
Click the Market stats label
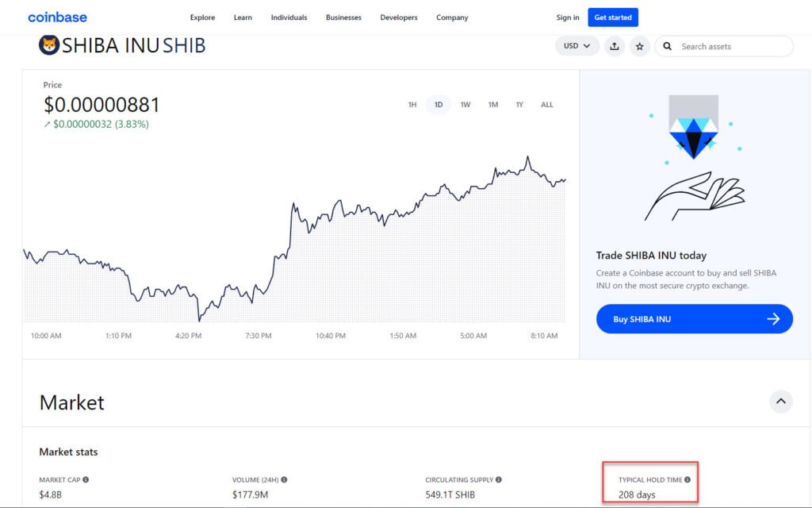pos(68,452)
